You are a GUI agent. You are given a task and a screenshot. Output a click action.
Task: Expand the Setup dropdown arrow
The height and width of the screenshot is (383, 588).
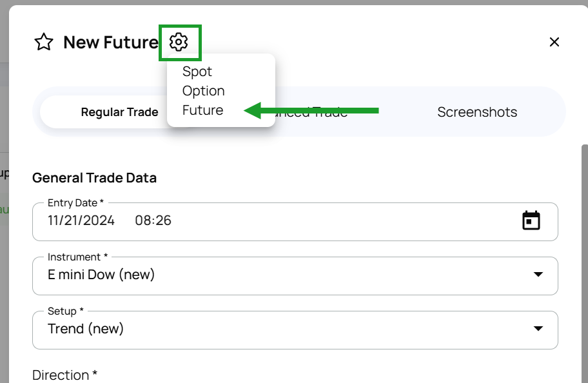coord(538,329)
